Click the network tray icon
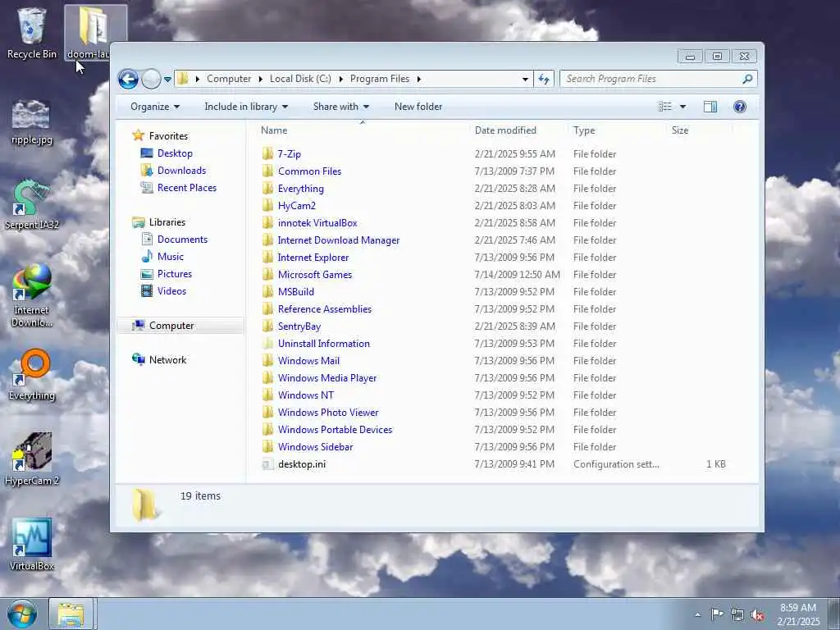 tap(737, 615)
